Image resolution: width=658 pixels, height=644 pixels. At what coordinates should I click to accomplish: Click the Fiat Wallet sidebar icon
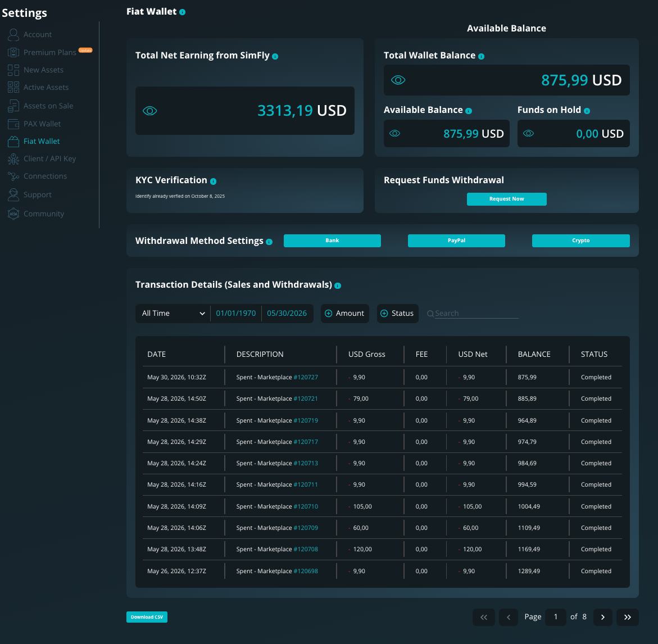point(13,142)
